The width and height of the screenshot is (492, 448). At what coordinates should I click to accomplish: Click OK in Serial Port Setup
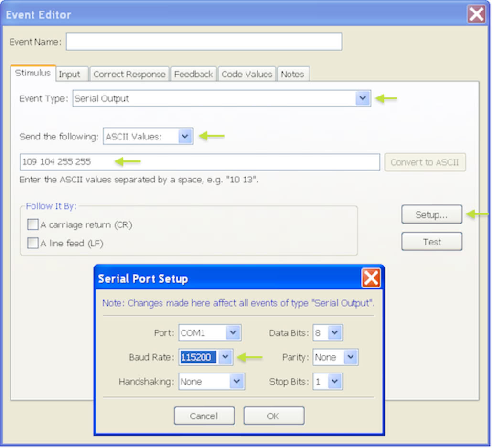(x=273, y=416)
